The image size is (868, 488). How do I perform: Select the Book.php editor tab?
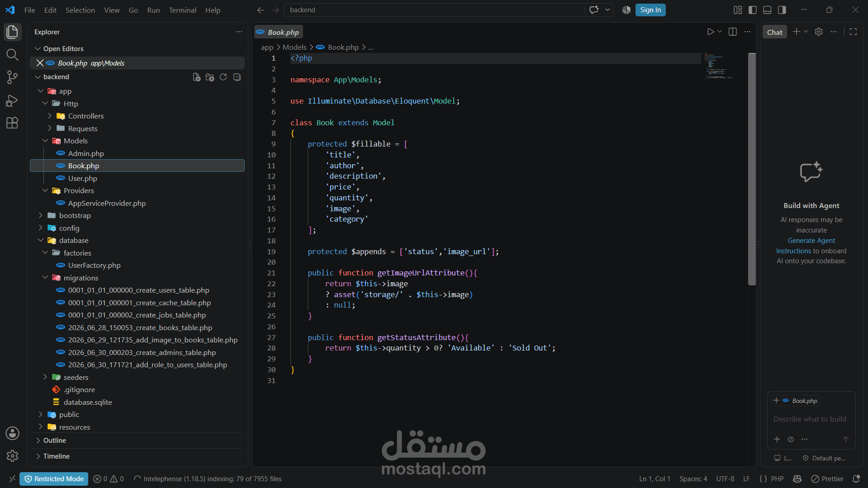pos(279,32)
